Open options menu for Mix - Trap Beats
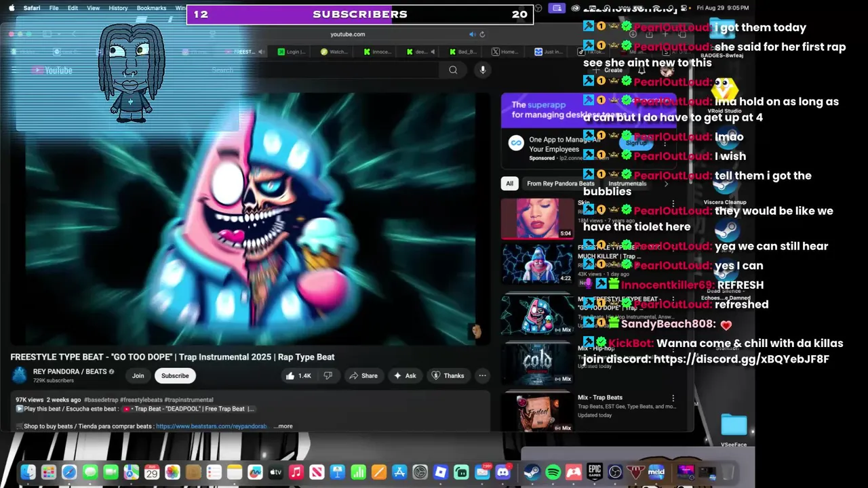Viewport: 868px width, 488px height. click(x=673, y=399)
